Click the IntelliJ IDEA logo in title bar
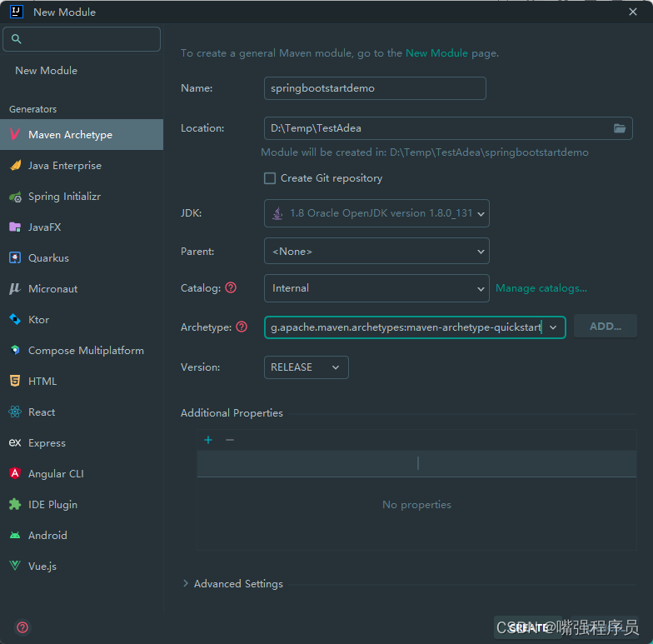The width and height of the screenshot is (653, 644). click(17, 12)
